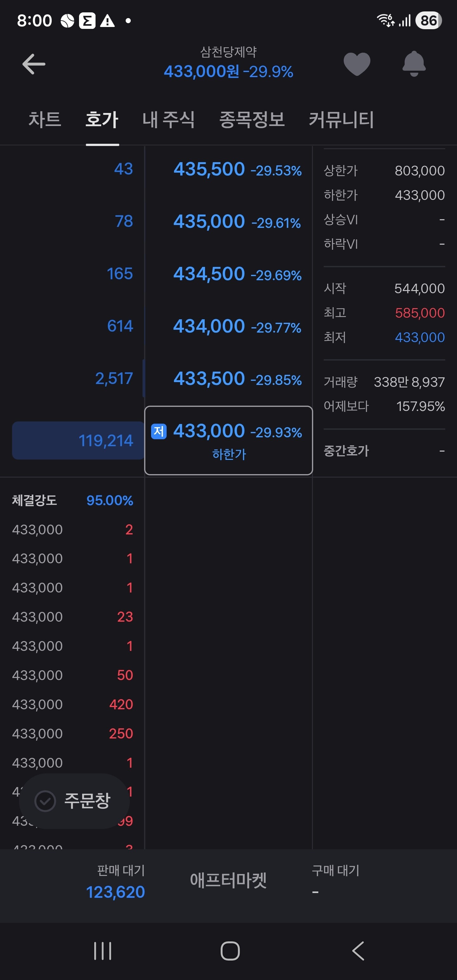Go to the 커뮤니티 tab
Image resolution: width=457 pixels, height=980 pixels.
point(341,119)
